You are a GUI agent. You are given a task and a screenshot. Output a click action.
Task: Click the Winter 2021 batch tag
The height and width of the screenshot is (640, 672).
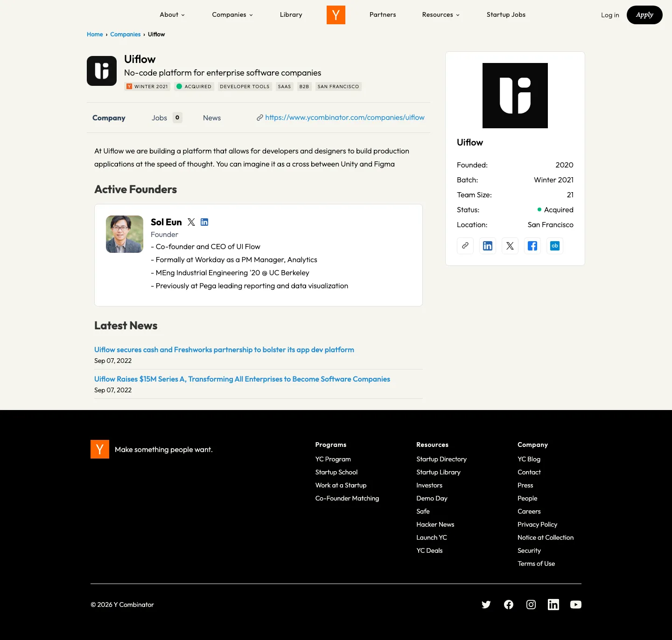147,86
